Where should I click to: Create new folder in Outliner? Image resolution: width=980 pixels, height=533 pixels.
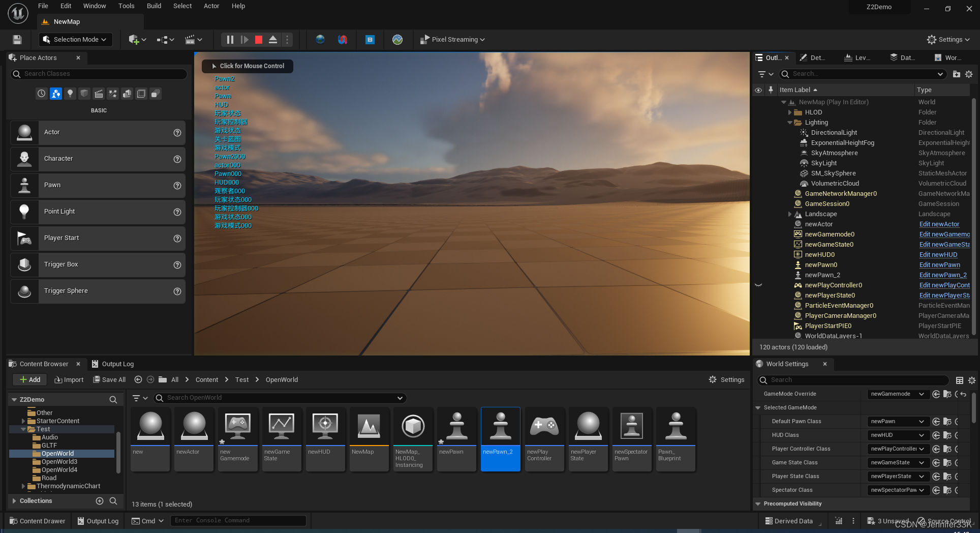click(956, 74)
